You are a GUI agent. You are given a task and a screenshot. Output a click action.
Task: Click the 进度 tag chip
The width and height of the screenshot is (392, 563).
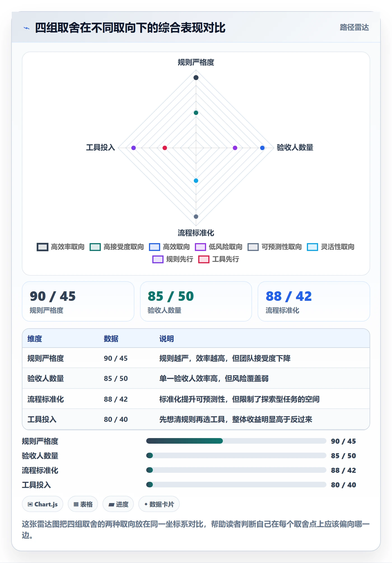coord(118,504)
